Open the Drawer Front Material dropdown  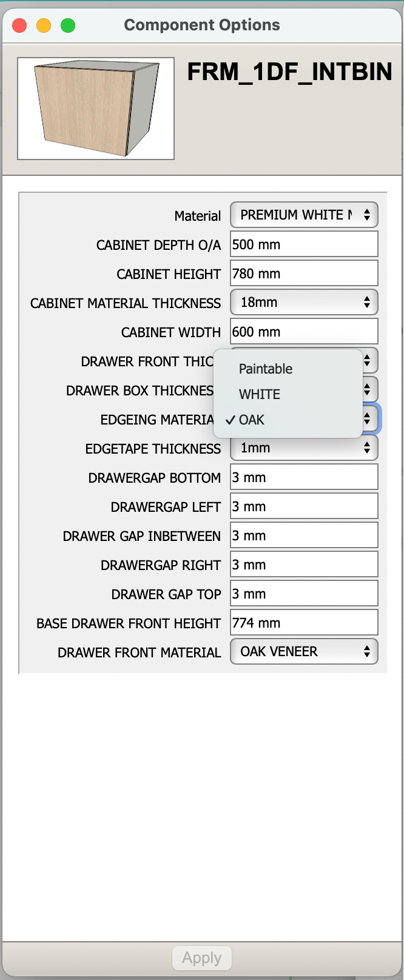click(x=304, y=652)
